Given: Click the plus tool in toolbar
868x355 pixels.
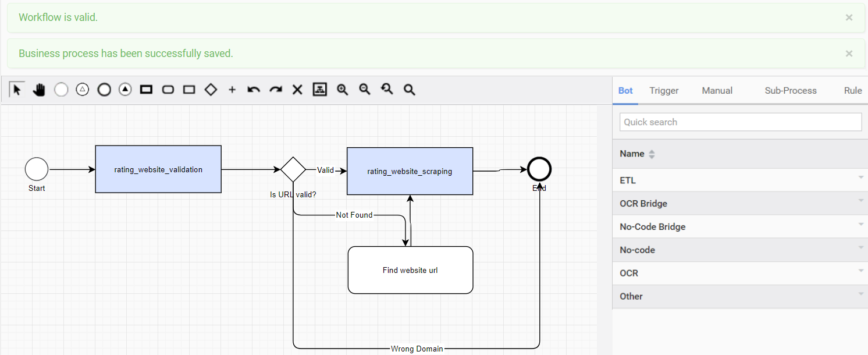Looking at the screenshot, I should [x=232, y=90].
